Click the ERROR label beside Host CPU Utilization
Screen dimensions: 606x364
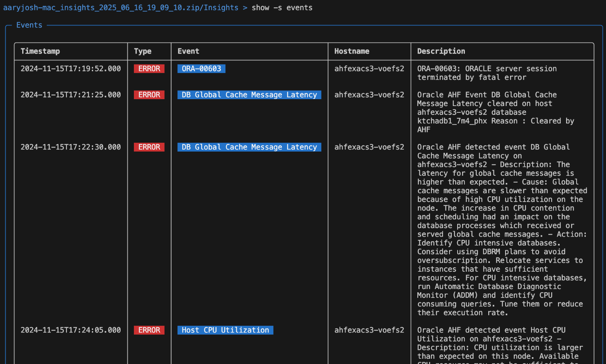[149, 330]
